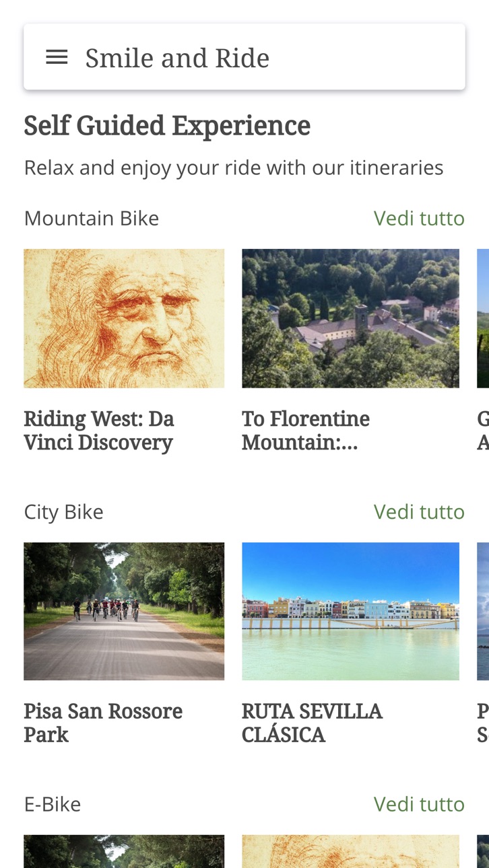This screenshot has width=489, height=868.
Task: Open RUTA SEVILLA CLÁSICA title
Action: pos(312,723)
